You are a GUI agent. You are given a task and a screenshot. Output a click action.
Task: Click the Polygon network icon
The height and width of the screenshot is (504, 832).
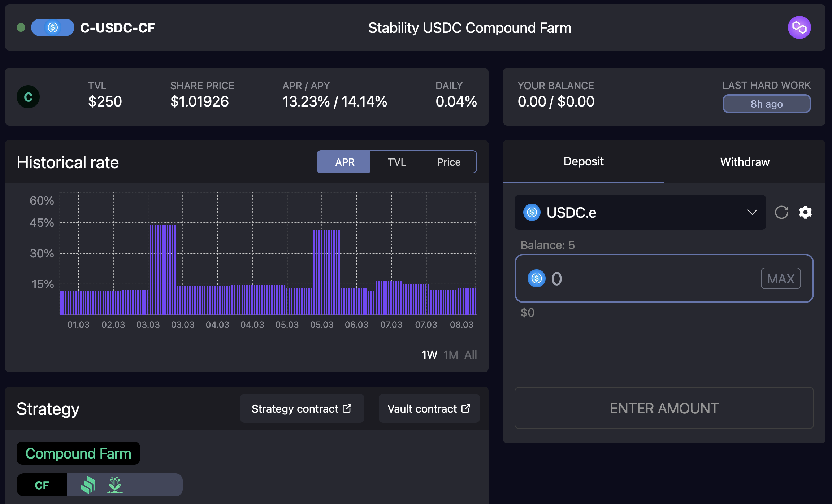[x=799, y=27]
